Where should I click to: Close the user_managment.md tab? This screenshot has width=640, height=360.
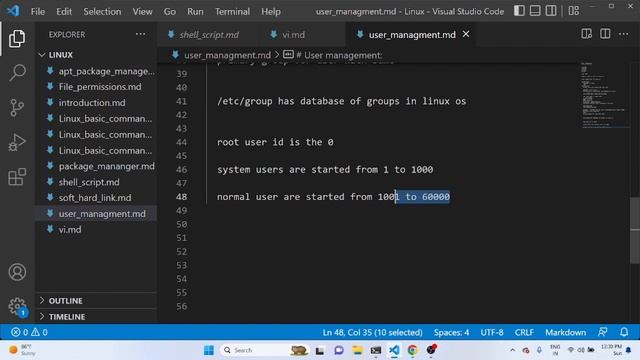point(466,34)
